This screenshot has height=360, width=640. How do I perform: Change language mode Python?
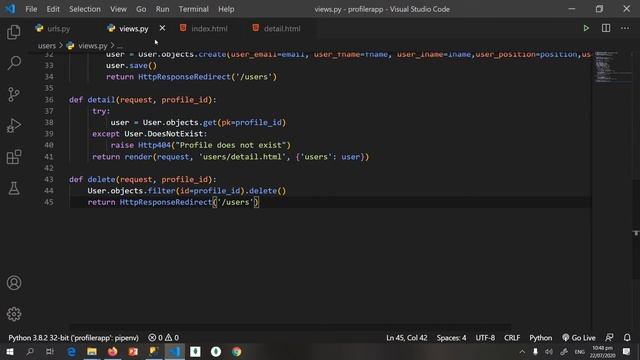540,338
